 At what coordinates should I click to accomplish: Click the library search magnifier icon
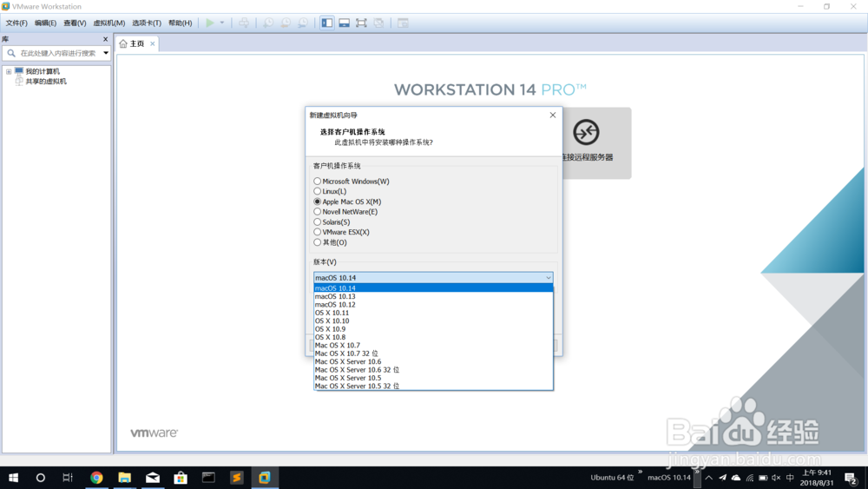tap(11, 53)
